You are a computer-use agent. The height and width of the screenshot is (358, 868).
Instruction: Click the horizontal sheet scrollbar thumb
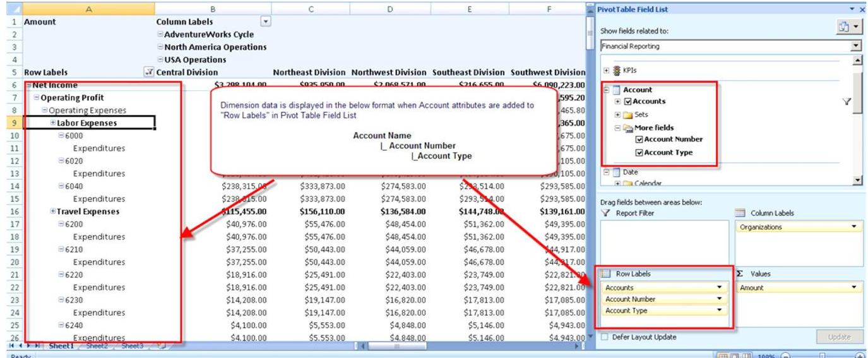pyautogui.click(x=397, y=346)
